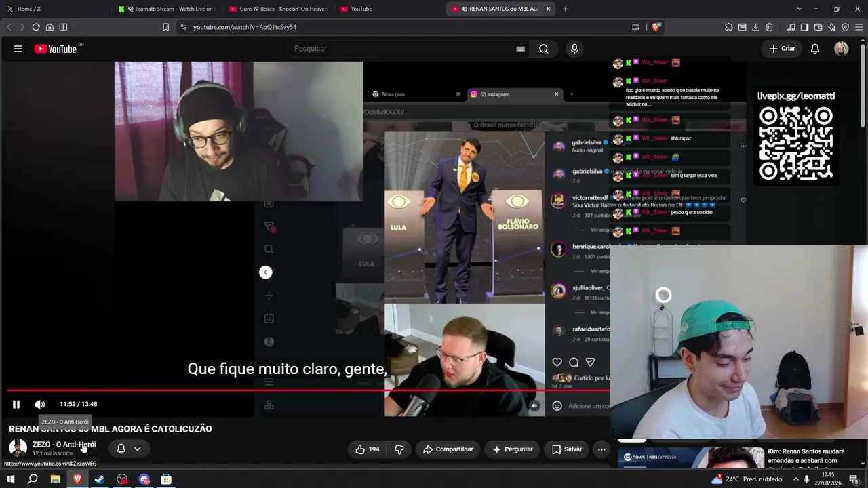Pause the video

16,405
